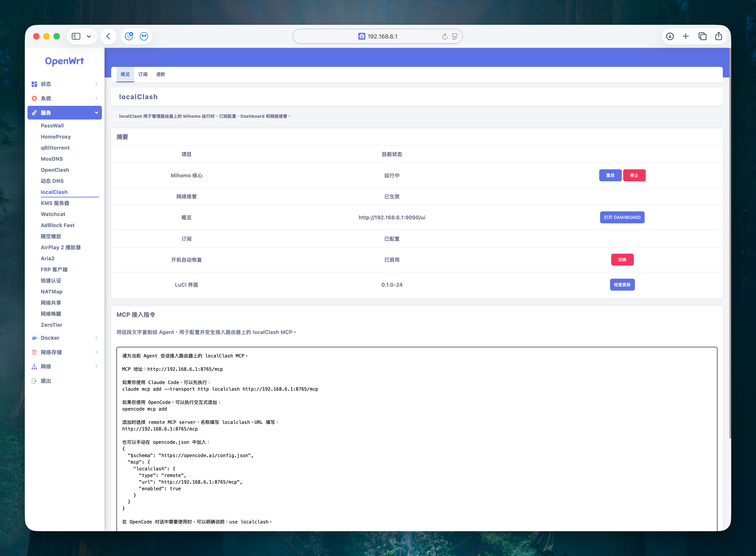Click the address bar showing 192.168.6.1

pos(378,36)
